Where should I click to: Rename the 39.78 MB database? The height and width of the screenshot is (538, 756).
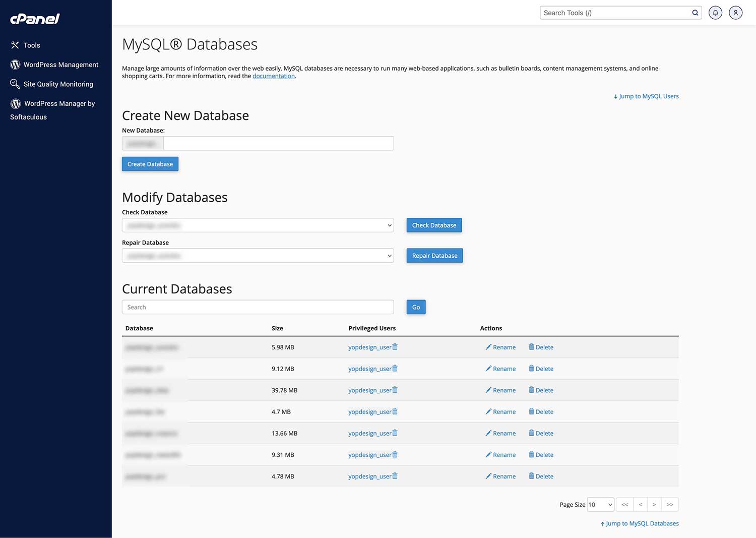(x=500, y=390)
